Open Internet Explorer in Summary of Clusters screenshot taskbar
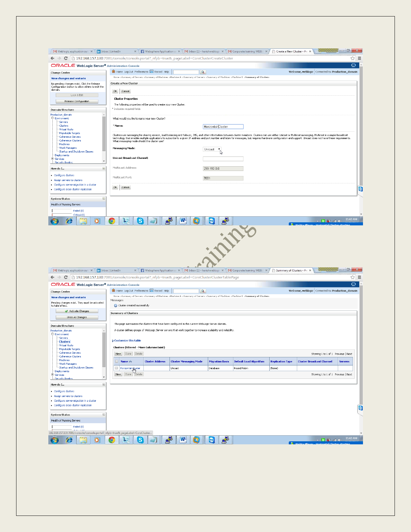411x532 pixels. pyautogui.click(x=69, y=440)
